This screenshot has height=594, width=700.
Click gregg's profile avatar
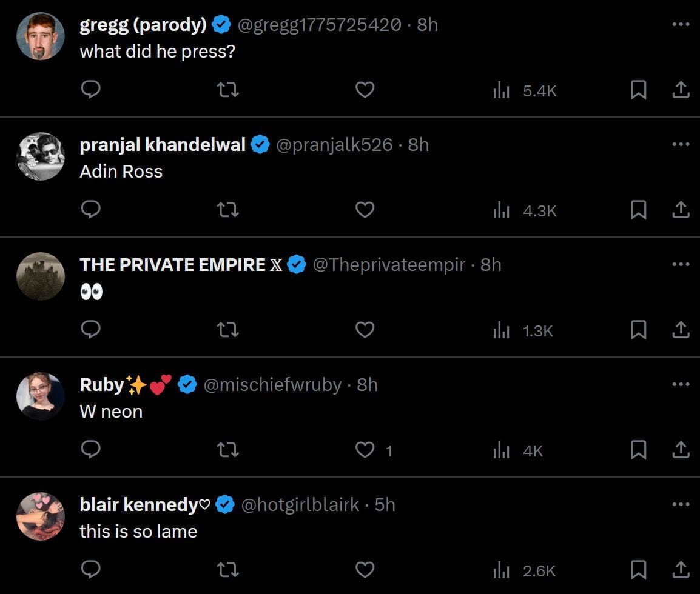tap(41, 36)
